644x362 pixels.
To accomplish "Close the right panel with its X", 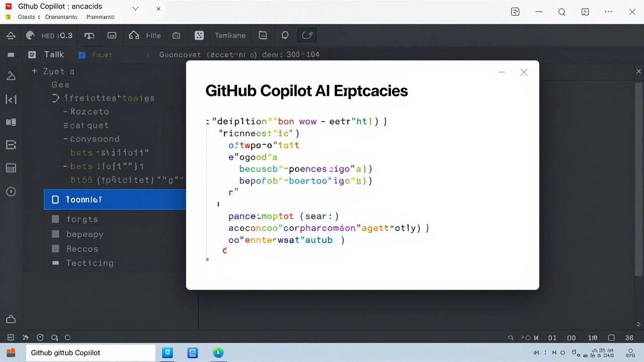I will [639, 72].
